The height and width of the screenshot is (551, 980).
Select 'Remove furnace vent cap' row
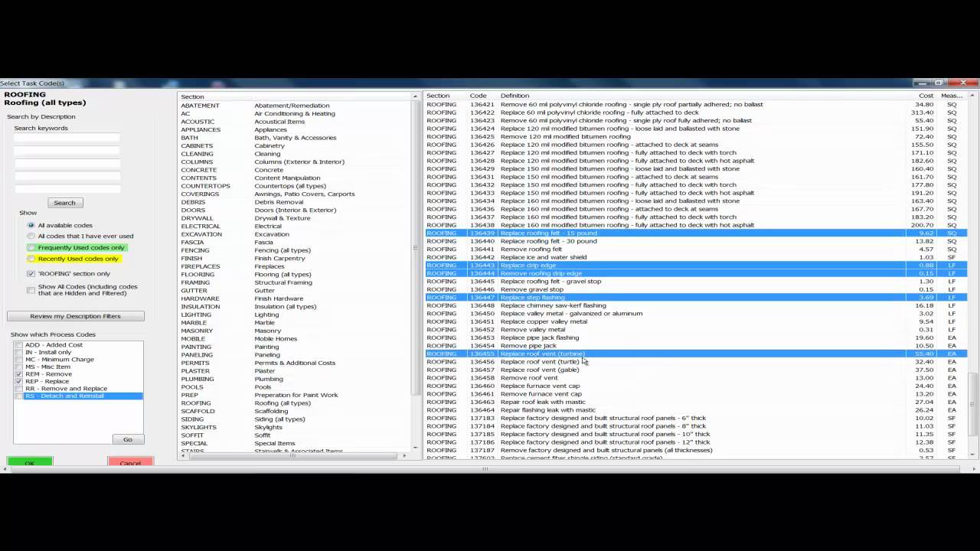point(696,393)
